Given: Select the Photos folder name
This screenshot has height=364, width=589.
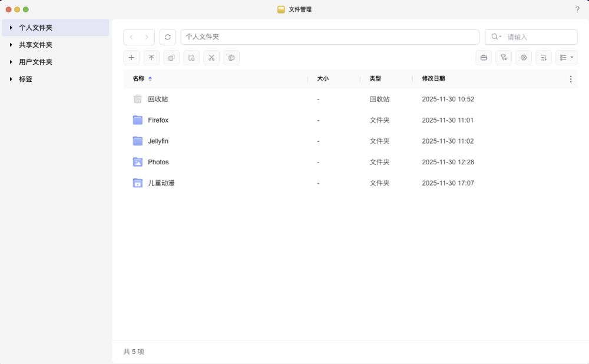Looking at the screenshot, I should pos(158,162).
